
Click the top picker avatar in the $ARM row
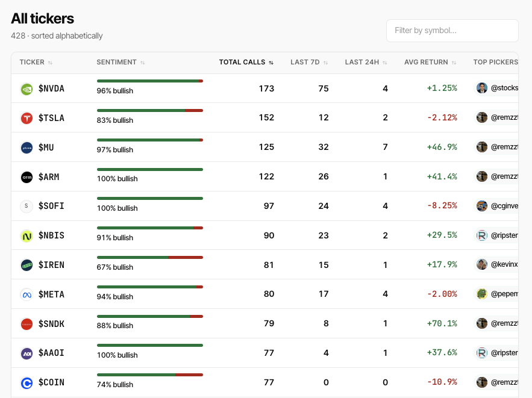coord(482,176)
